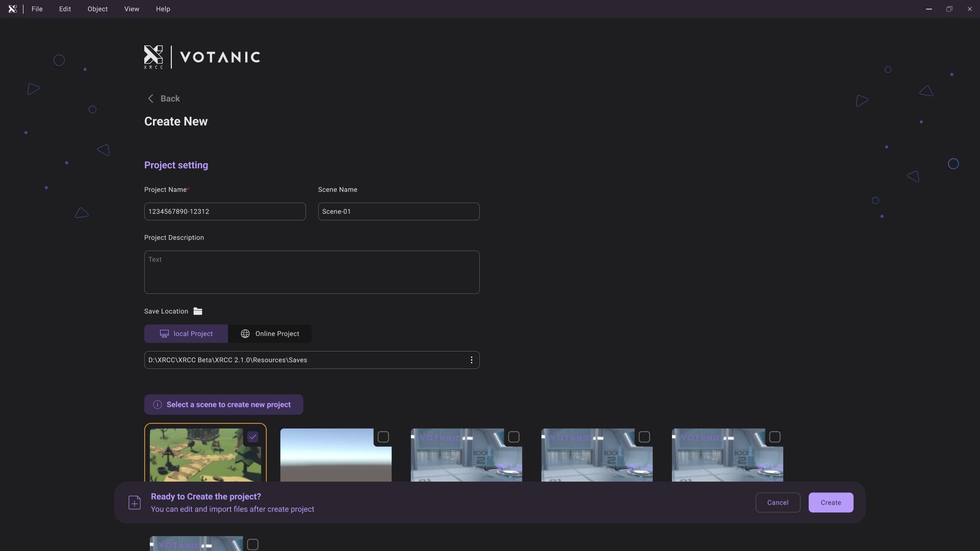The image size is (980, 551).
Task: Open the Object menu
Action: coord(97,9)
